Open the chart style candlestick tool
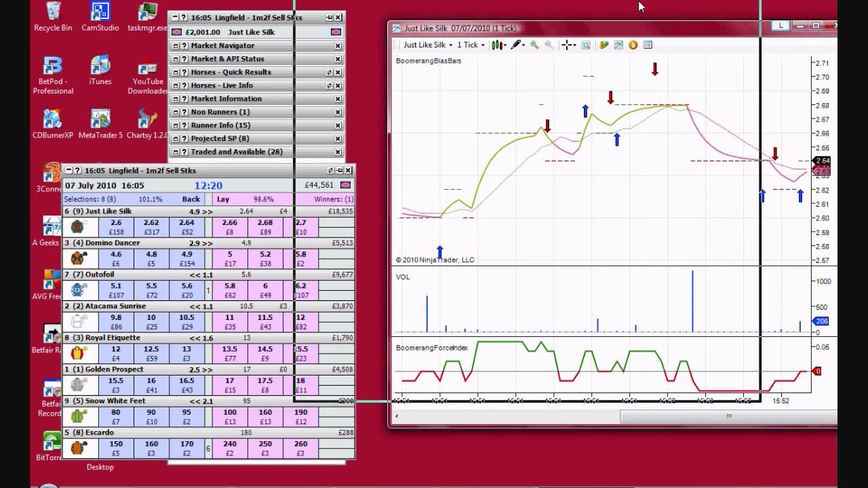The image size is (868, 488). point(497,45)
